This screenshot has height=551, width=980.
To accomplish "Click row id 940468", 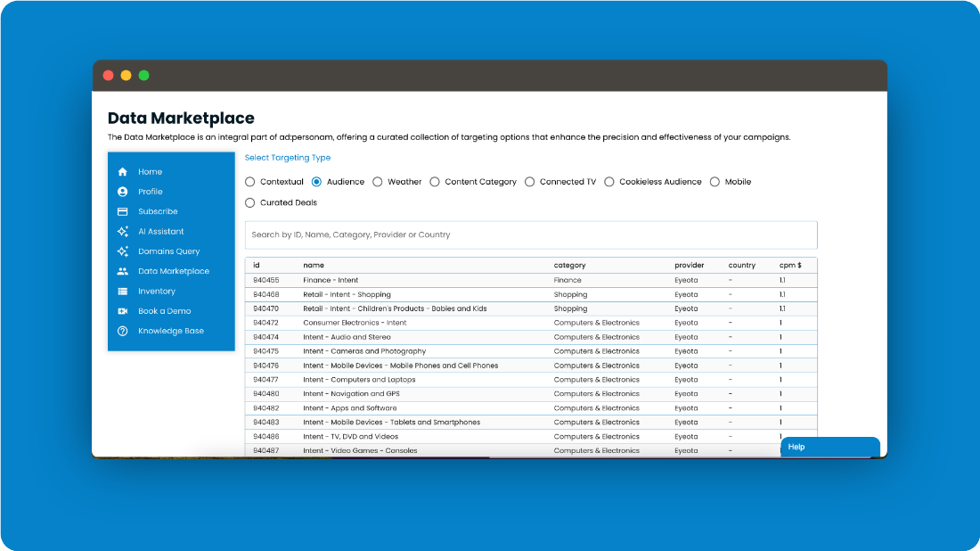I will click(265, 294).
